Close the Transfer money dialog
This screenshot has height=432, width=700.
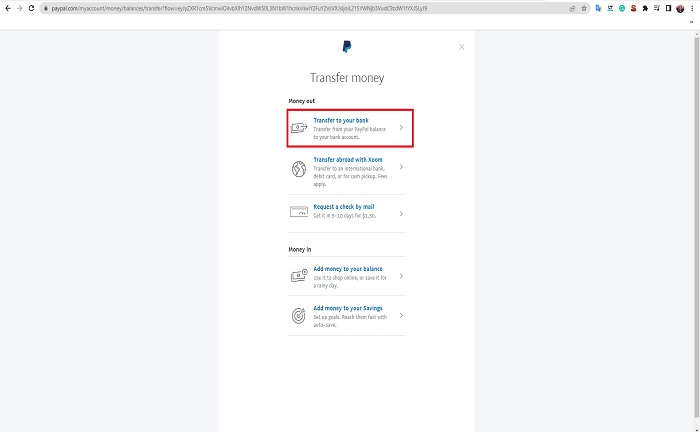click(462, 47)
